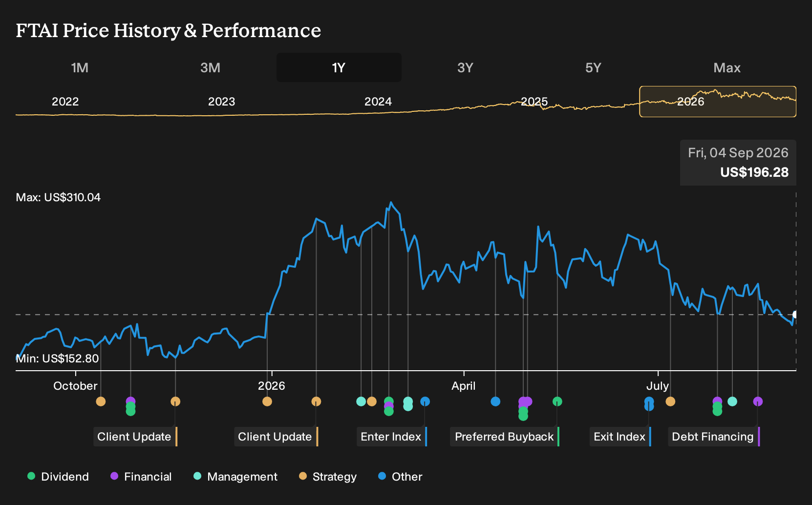Click the Min: US$152.80 label

[57, 358]
